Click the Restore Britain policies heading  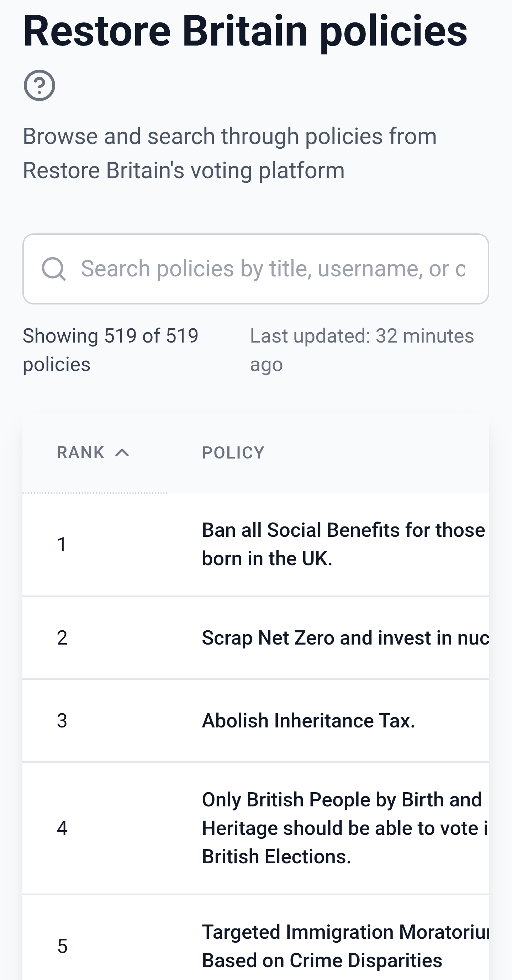(x=245, y=31)
